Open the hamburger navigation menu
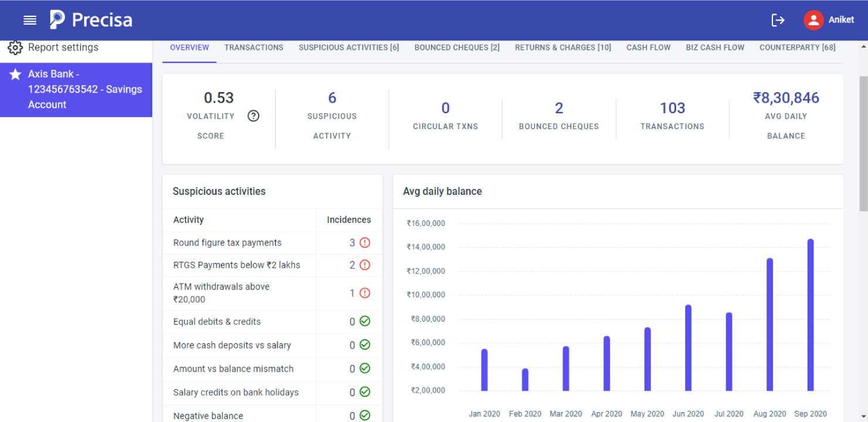The width and height of the screenshot is (868, 422). [x=30, y=19]
